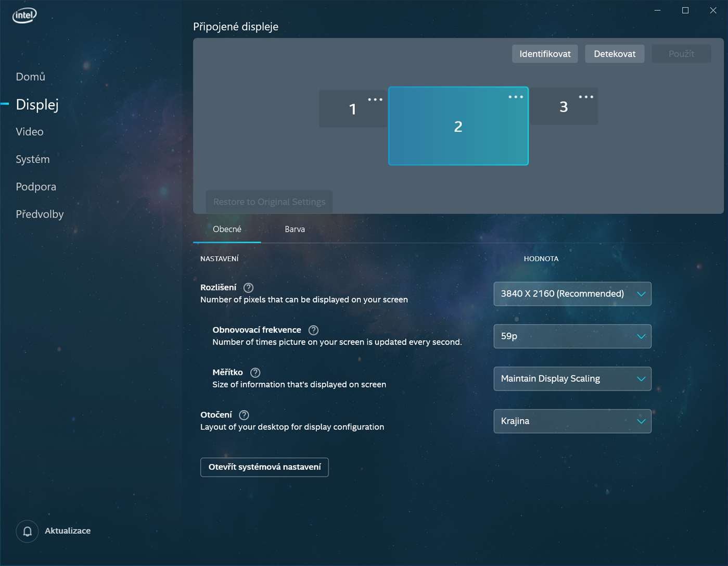Open options menu on display 3
The image size is (728, 566).
tap(585, 96)
